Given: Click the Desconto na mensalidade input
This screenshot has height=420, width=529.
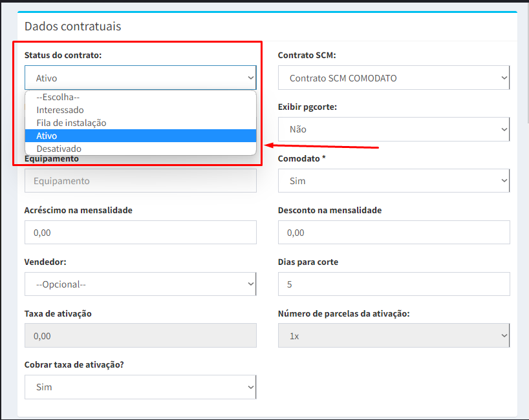Looking at the screenshot, I should coord(393,233).
